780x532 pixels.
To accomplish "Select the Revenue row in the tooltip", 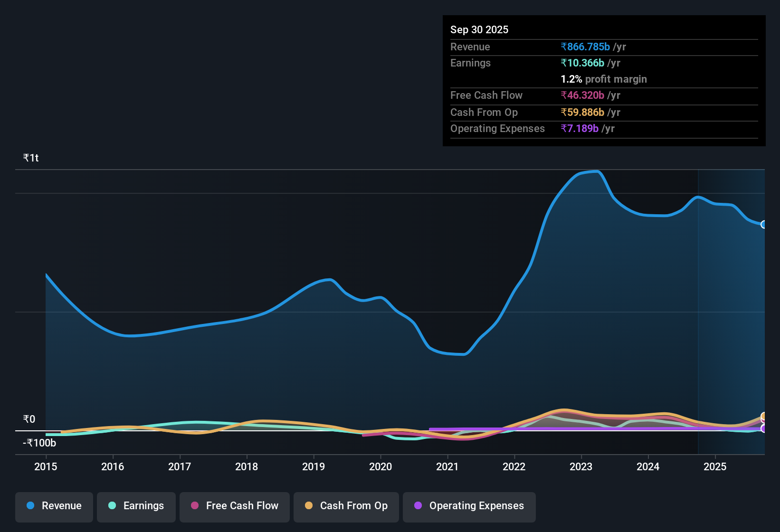I will [603, 47].
